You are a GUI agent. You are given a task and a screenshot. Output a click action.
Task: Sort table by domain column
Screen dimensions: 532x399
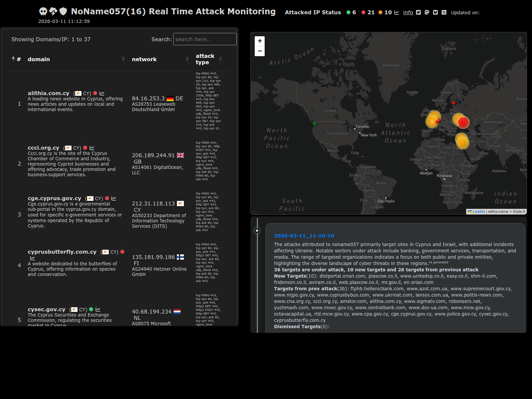pos(39,59)
